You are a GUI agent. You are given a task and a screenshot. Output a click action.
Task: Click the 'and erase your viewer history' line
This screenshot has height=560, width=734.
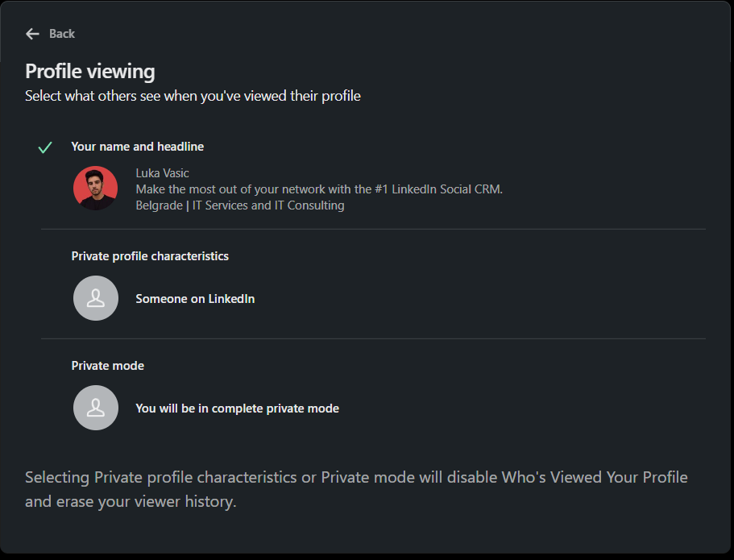point(131,501)
